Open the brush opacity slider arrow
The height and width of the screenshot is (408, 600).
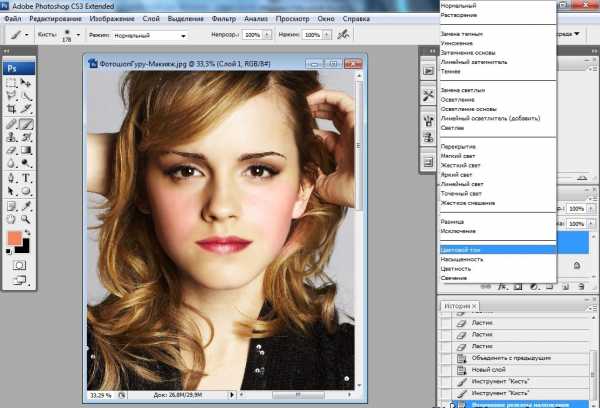[x=267, y=35]
